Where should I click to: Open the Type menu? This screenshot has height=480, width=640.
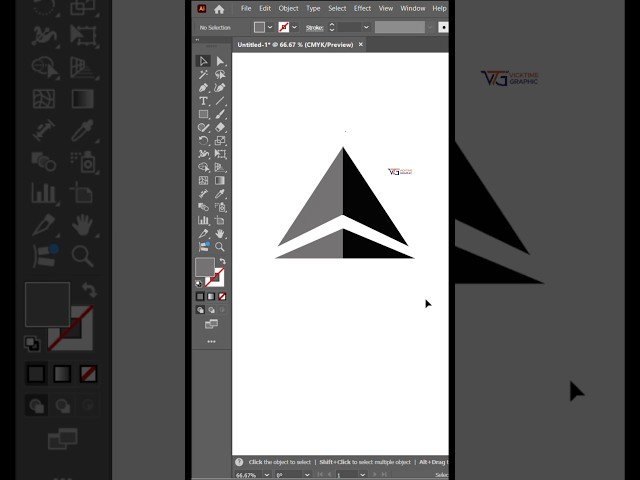(x=313, y=9)
